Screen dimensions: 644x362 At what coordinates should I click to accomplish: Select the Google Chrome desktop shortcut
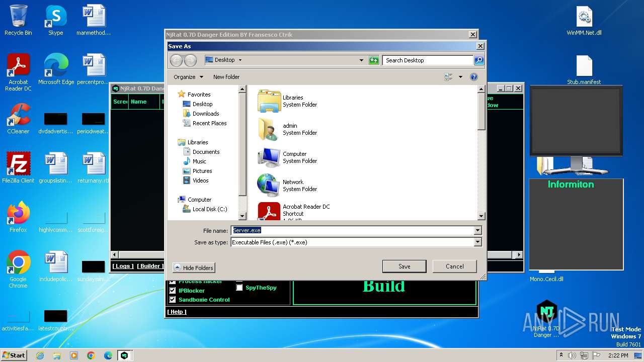coord(18,269)
